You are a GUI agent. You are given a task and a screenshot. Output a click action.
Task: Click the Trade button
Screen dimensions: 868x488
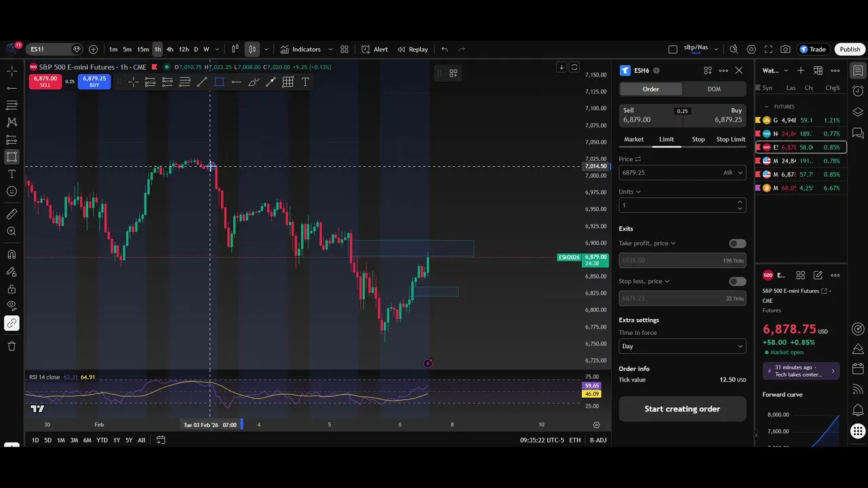coord(812,49)
